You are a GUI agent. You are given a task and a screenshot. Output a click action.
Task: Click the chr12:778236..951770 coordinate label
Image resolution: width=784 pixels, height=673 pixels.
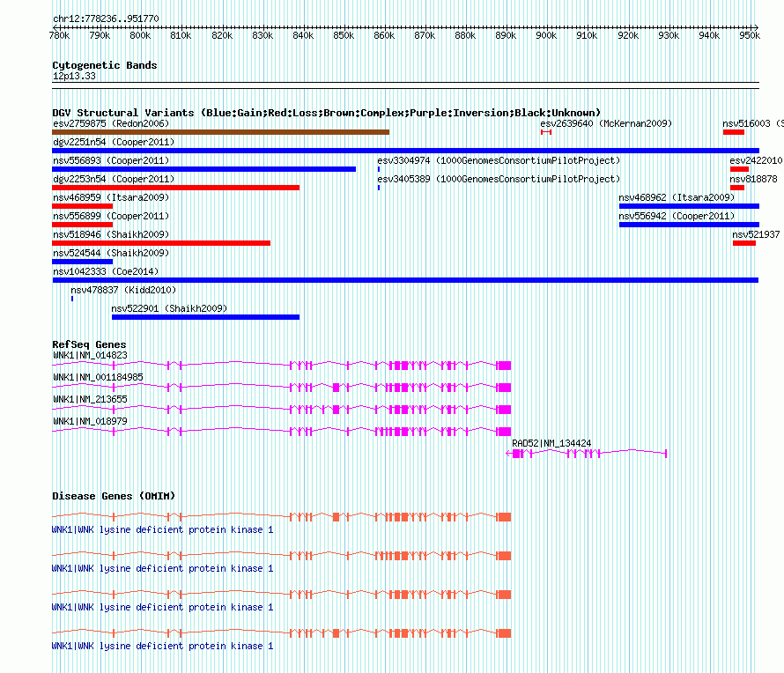tap(106, 19)
